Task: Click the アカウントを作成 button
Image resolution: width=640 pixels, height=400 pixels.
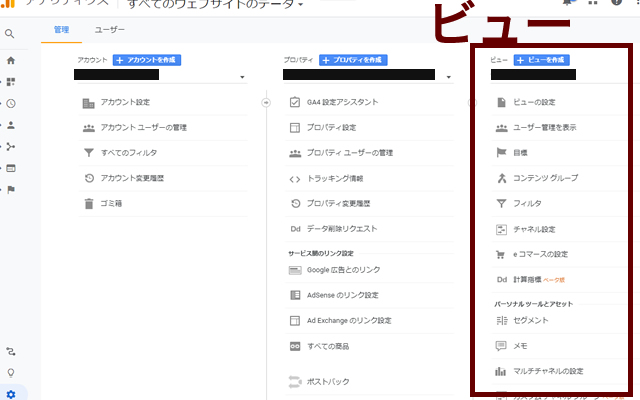Action: [x=147, y=60]
